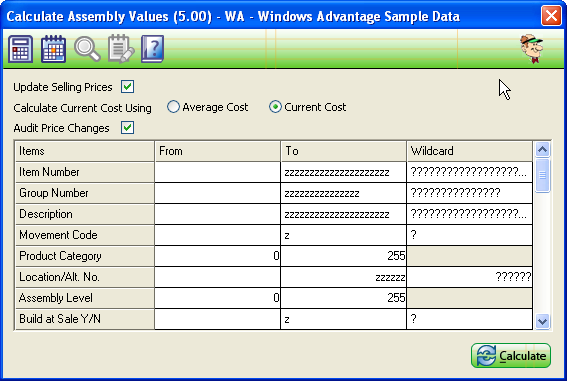Click the Location/Alt. No. Wildcard field
The height and width of the screenshot is (381, 567).
coord(469,277)
